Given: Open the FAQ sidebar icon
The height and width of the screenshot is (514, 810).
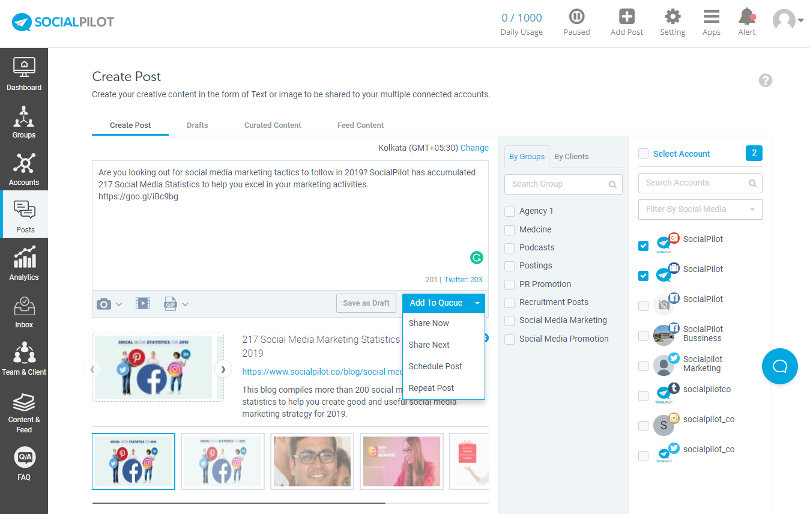Looking at the screenshot, I should [x=24, y=463].
